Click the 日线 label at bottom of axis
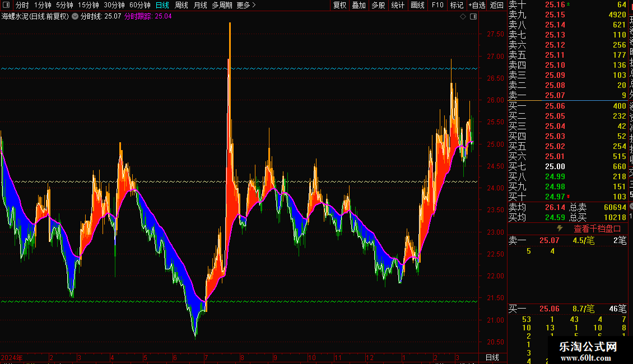Viewport: 633px width, 364px height. click(492, 357)
